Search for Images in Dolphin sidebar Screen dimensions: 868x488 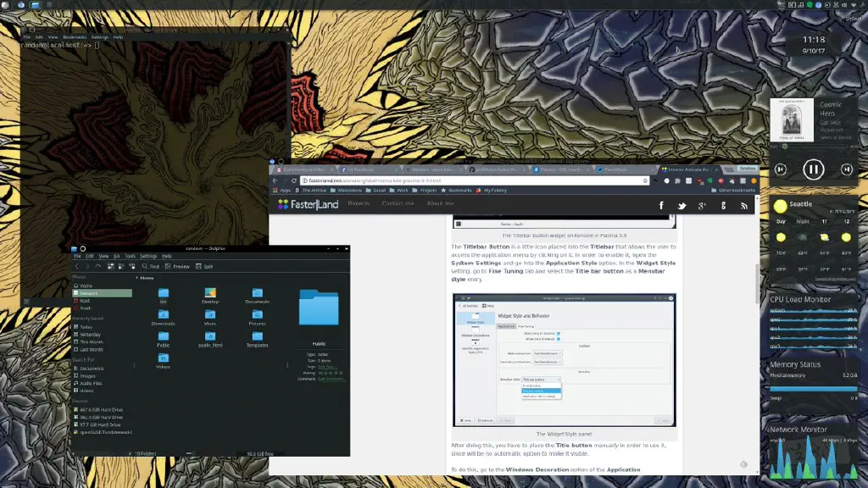[103, 375]
